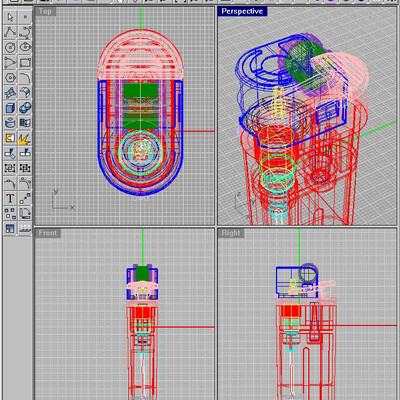
Task: Activate the Perspective viewport title
Action: pos(242,11)
